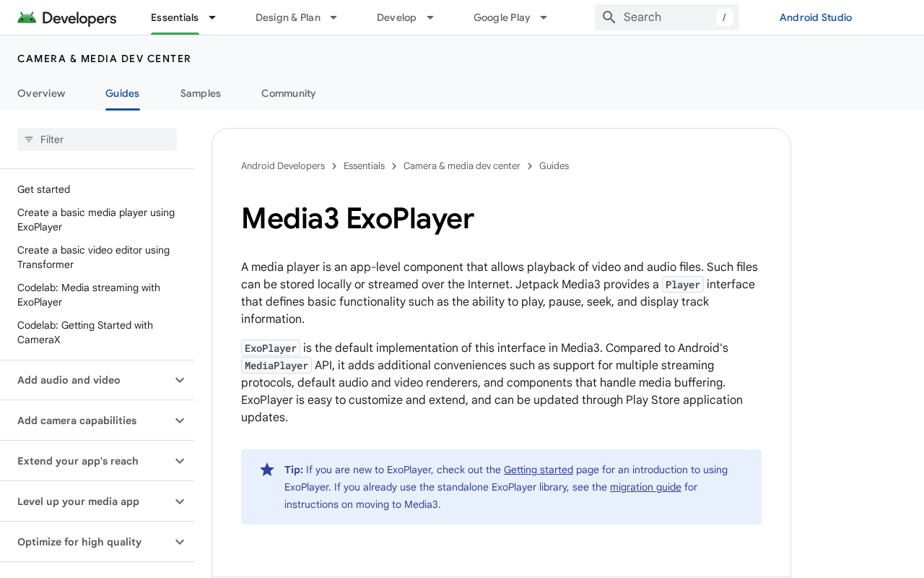Click the slash shortcut badge in search
The image size is (924, 578).
724,17
